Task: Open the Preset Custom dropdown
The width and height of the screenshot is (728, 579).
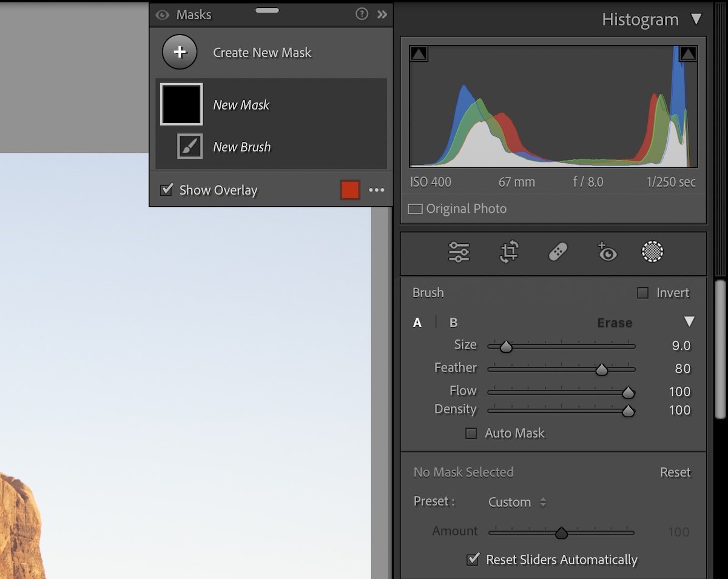Action: tap(516, 502)
